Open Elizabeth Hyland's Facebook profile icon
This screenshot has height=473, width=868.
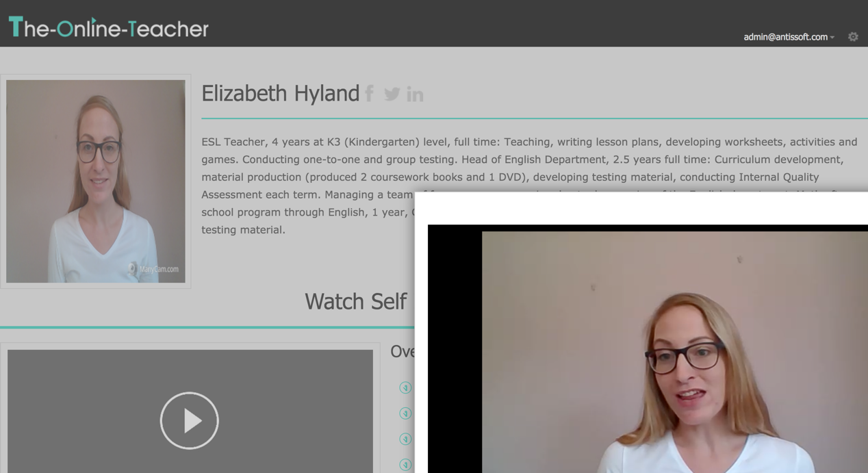[x=370, y=94]
